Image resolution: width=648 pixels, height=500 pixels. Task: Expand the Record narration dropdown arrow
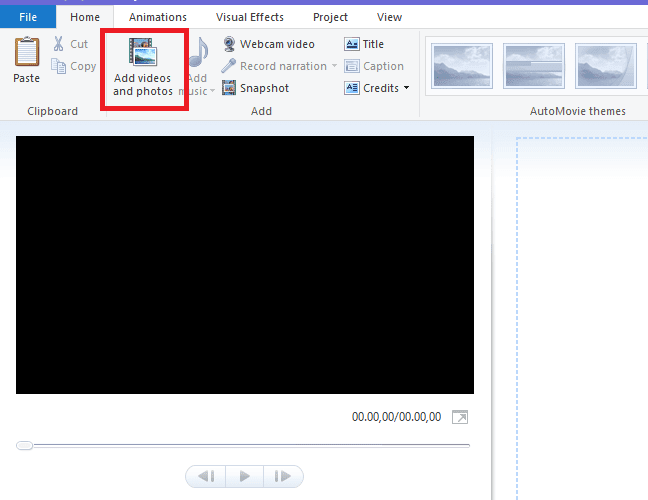point(334,66)
